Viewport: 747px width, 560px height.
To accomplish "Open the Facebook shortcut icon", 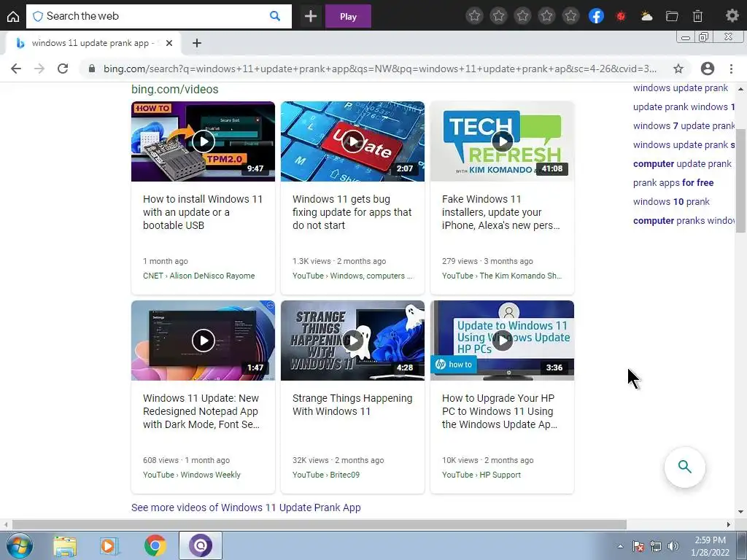I will tap(596, 16).
